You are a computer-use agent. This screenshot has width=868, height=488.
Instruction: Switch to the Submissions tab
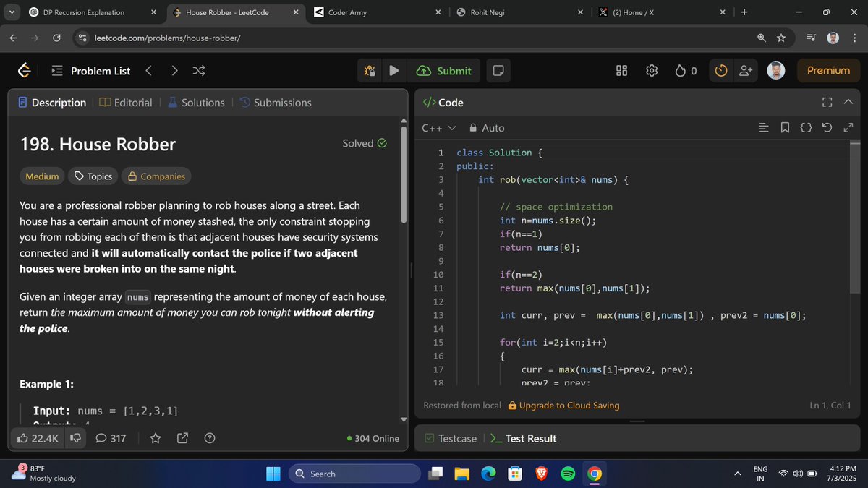tap(275, 103)
